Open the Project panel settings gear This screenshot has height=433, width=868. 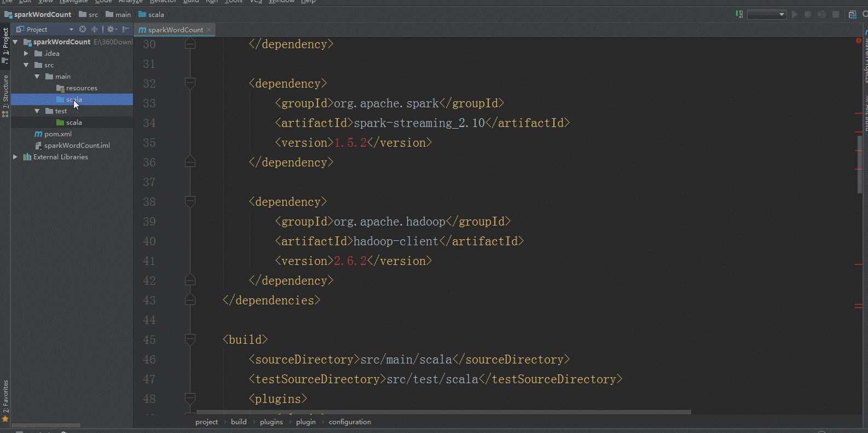(x=112, y=29)
